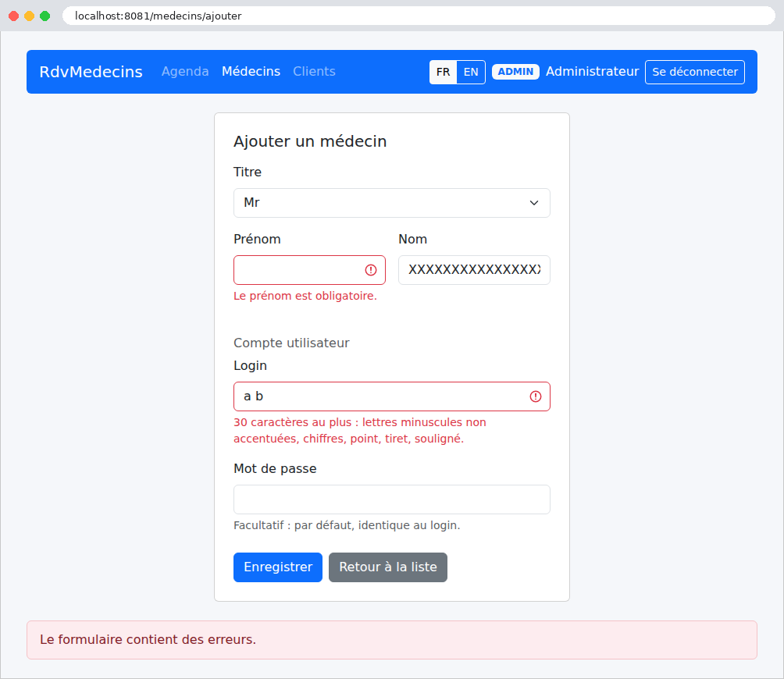The image size is (784, 679).
Task: Click the 'Ajouter un médecin' heading
Action: 310,141
